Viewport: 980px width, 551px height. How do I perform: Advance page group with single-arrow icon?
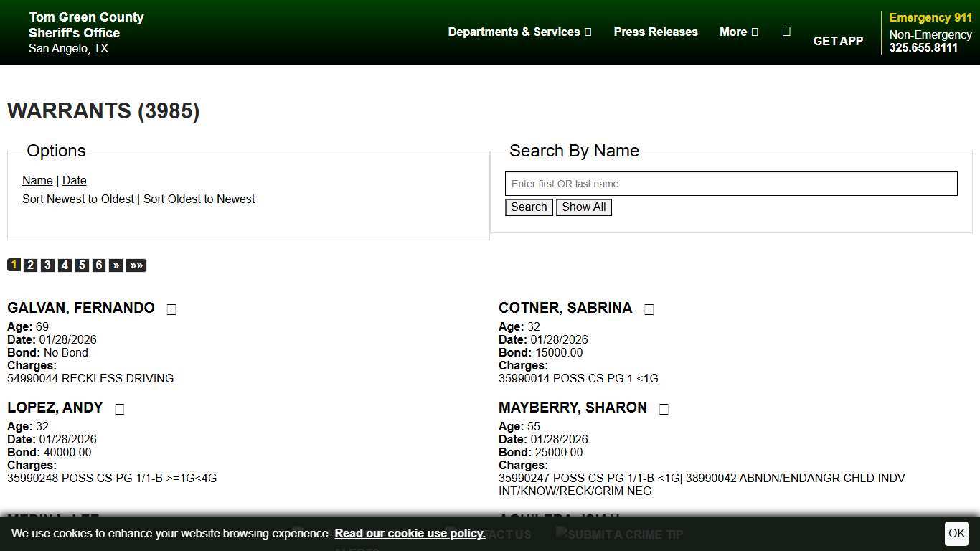pyautogui.click(x=116, y=265)
